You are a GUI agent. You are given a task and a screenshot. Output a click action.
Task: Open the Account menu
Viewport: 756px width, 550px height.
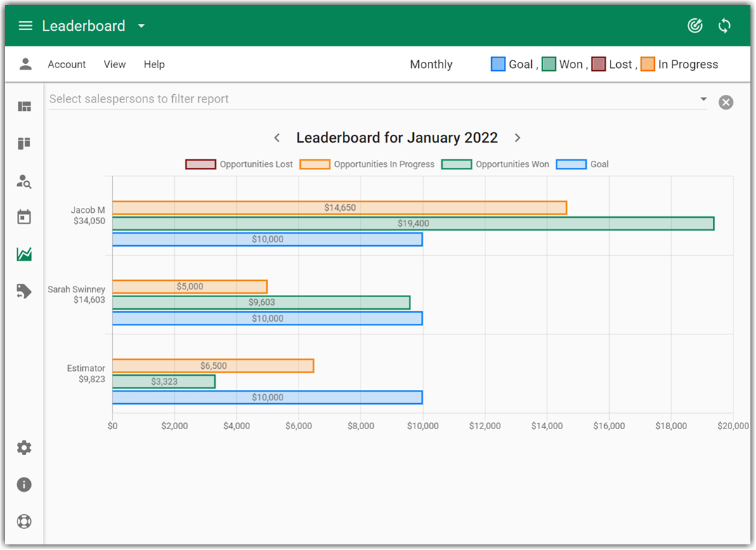point(67,64)
